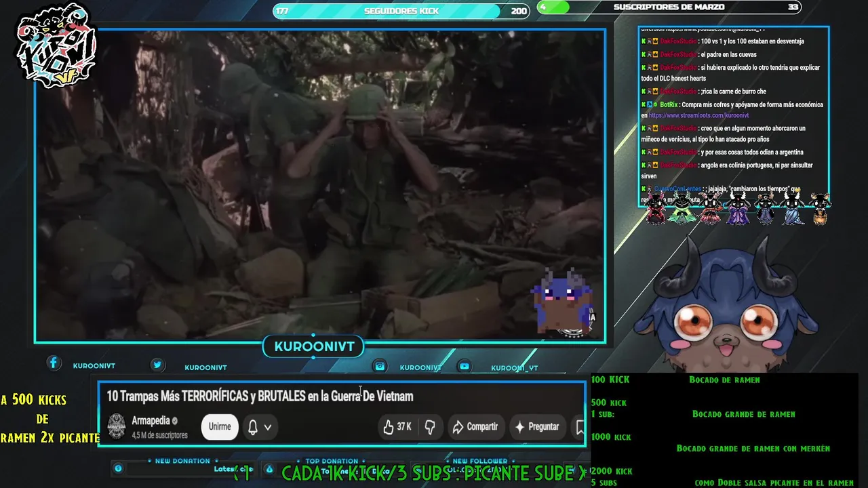The height and width of the screenshot is (488, 868).
Task: Click chat message 'y por esas cosas todos odian'
Action: coord(753,152)
